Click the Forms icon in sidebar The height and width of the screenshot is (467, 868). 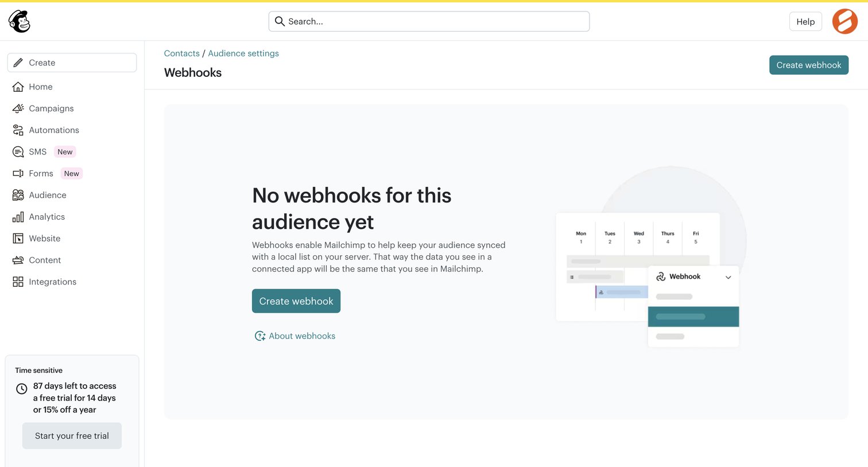[18, 173]
